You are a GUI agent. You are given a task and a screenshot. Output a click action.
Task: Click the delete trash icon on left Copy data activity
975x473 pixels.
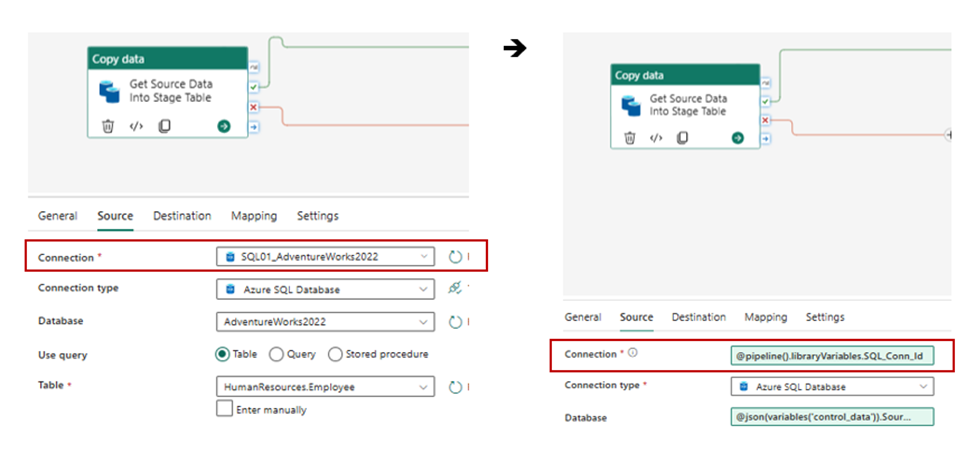click(x=108, y=127)
